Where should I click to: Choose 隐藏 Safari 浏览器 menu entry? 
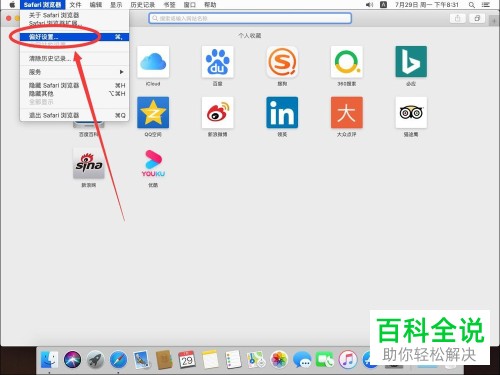pos(74,85)
